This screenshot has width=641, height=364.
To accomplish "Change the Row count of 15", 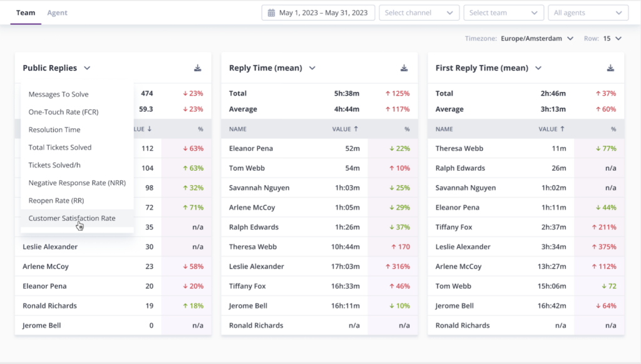I will 612,38.
